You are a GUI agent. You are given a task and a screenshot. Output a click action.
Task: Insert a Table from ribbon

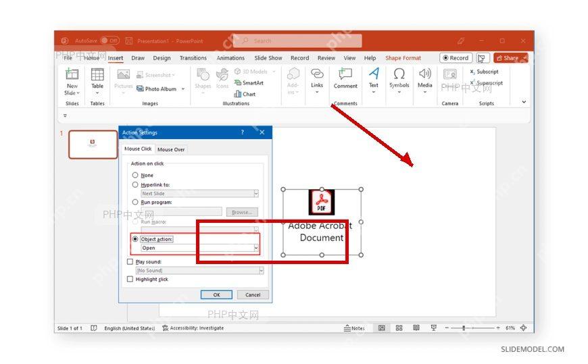tap(97, 80)
